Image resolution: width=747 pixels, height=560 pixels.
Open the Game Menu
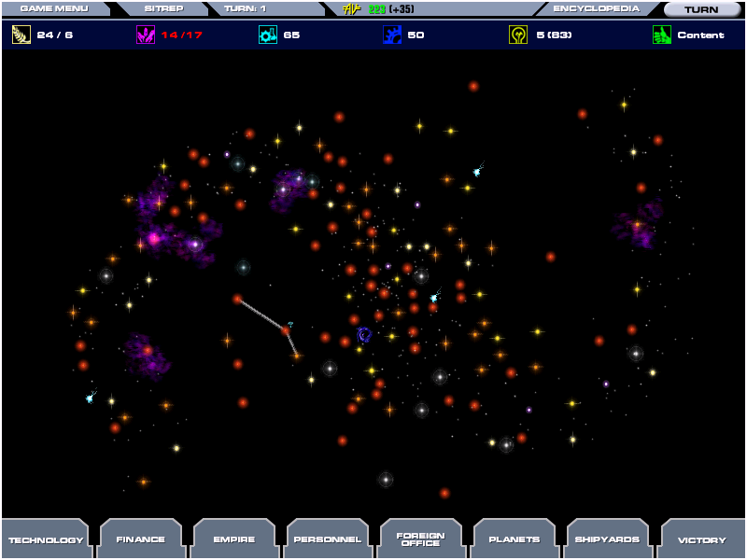click(x=54, y=8)
